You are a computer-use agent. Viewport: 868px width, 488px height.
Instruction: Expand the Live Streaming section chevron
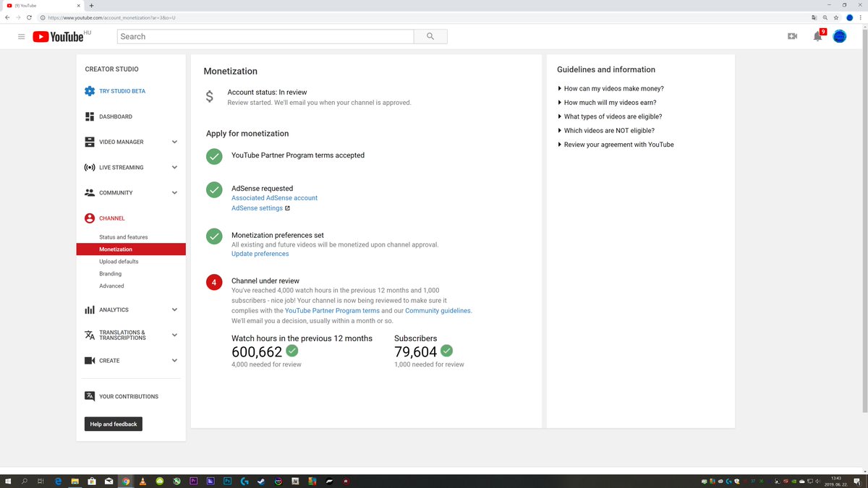(x=174, y=167)
